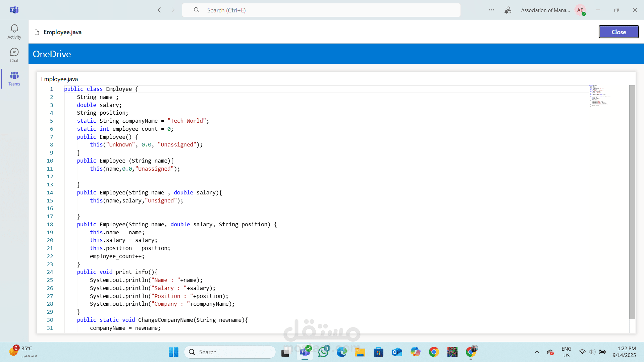Open Microsoft Teams from taskbar
Viewport: 644px width, 362px height.
pos(305,352)
